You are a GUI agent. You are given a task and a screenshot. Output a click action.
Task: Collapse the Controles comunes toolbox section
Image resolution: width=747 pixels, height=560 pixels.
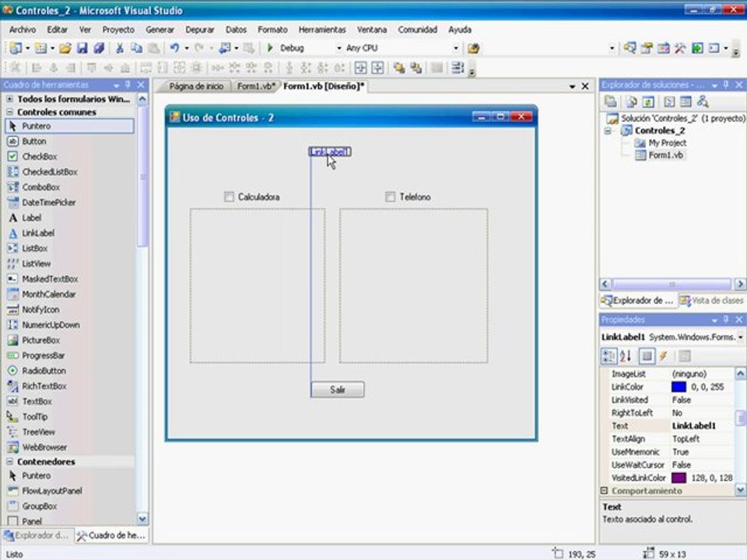9,112
